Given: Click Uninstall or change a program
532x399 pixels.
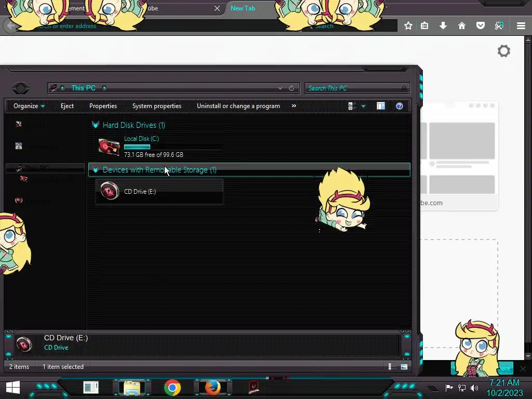Looking at the screenshot, I should tap(238, 106).
